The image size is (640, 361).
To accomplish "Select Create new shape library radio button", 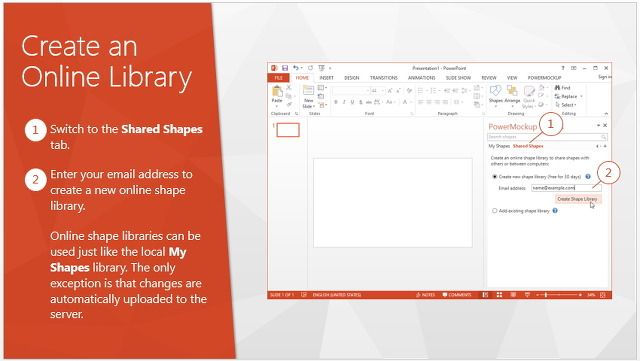I will [x=494, y=177].
